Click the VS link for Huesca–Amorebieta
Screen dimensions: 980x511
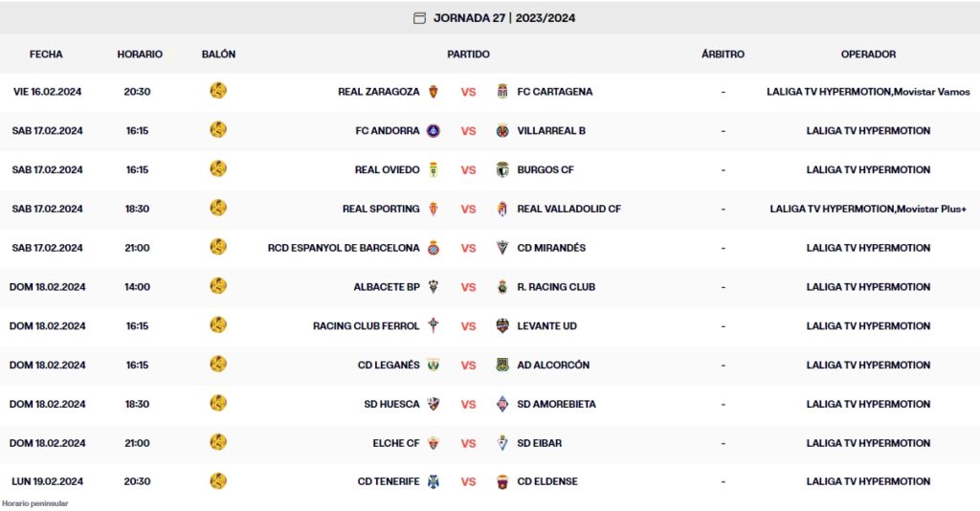468,404
